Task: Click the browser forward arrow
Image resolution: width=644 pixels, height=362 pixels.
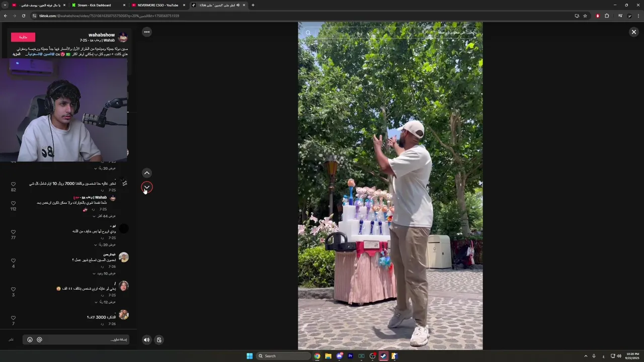Action: point(14,16)
